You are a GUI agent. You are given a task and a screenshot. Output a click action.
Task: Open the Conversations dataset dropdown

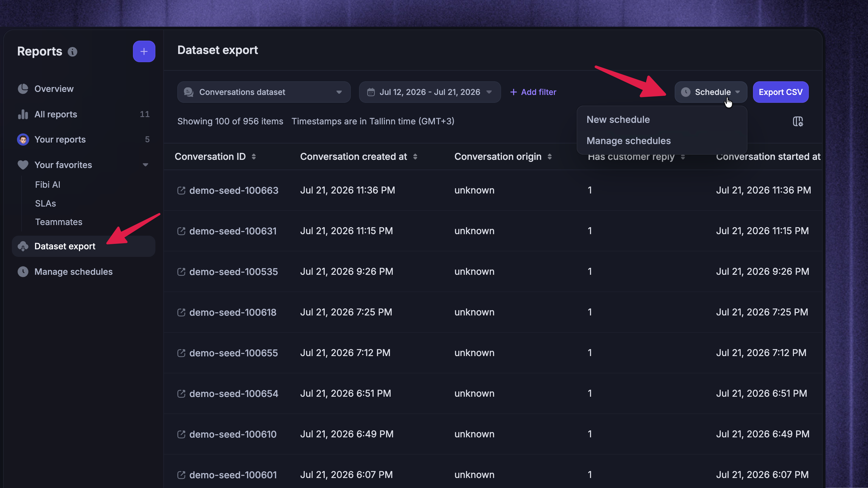pos(264,92)
